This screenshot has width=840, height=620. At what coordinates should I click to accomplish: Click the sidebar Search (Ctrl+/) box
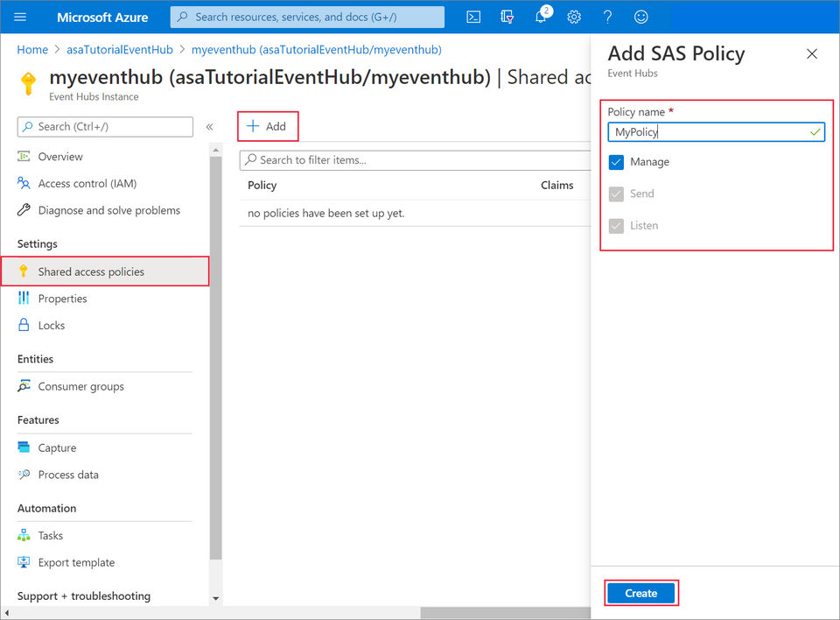click(105, 127)
